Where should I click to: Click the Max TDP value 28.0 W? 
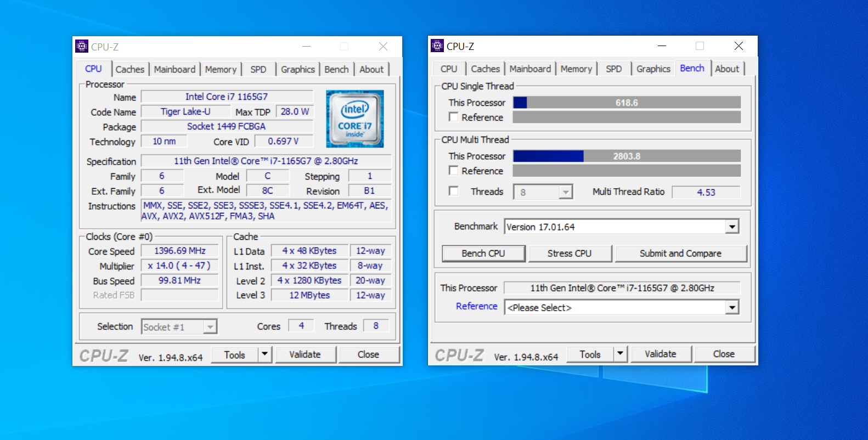click(x=295, y=111)
